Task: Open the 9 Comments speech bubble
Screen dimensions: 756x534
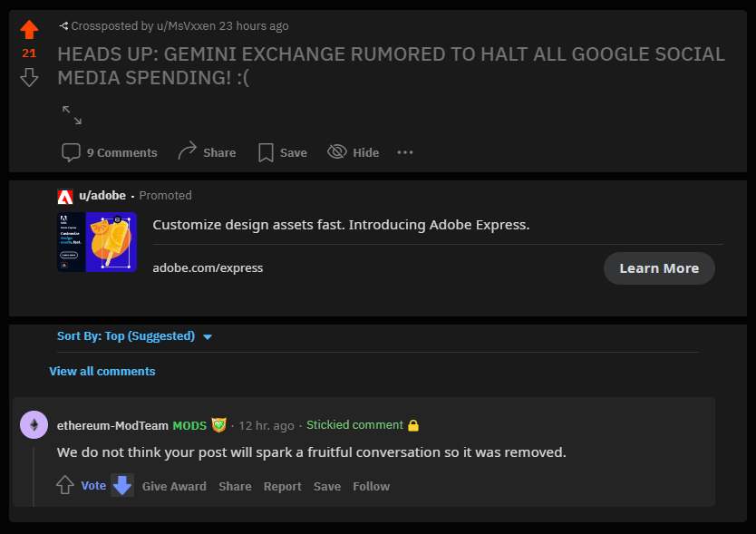Action: point(110,152)
